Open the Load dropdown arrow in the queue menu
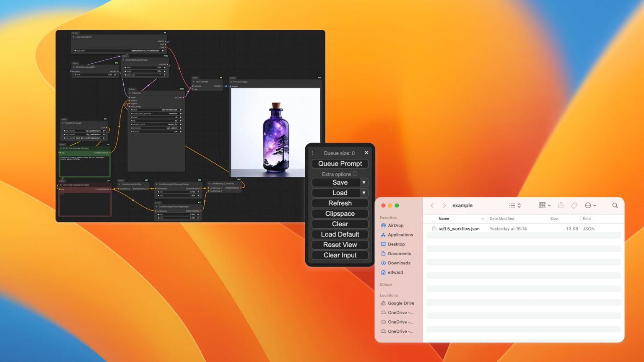644x362 pixels. pos(363,193)
